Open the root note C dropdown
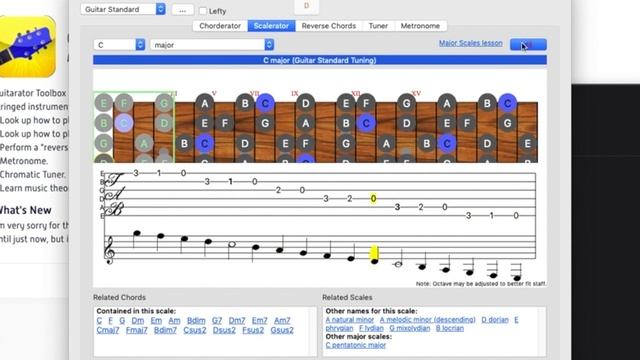 (x=119, y=44)
